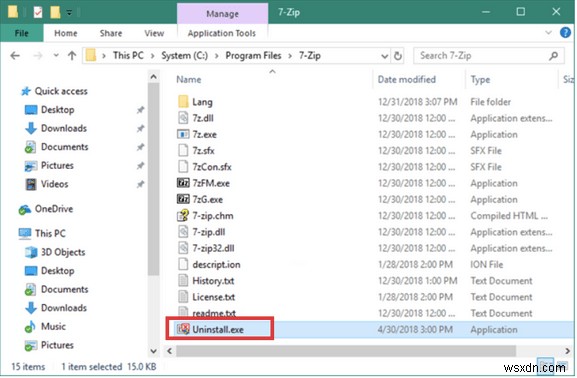The width and height of the screenshot is (577, 378).
Task: Expand breadcrumb chevron after This PC
Action: pos(152,56)
